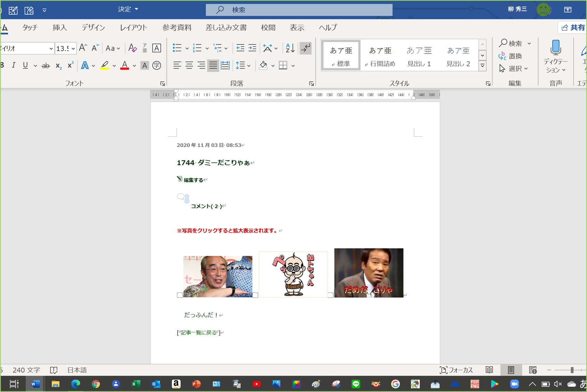Click the 置換 (Replace) button
The image size is (587, 392).
coord(510,56)
